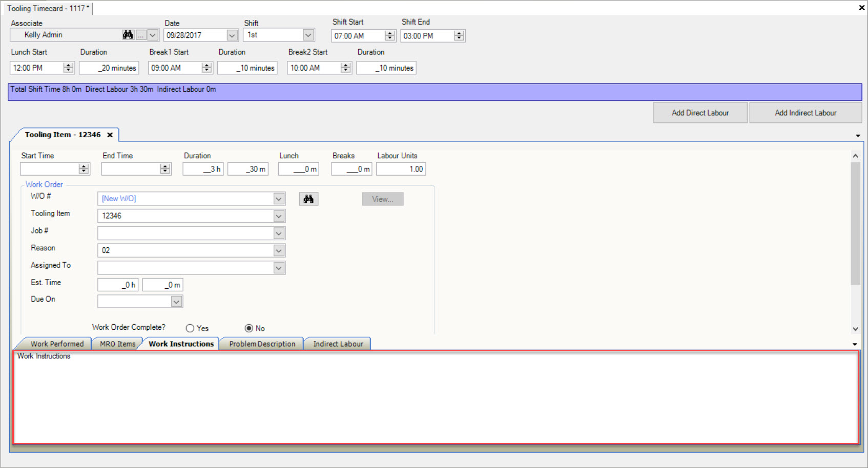The height and width of the screenshot is (468, 868).
Task: Click the Break1 Start time spinner
Action: click(x=207, y=68)
